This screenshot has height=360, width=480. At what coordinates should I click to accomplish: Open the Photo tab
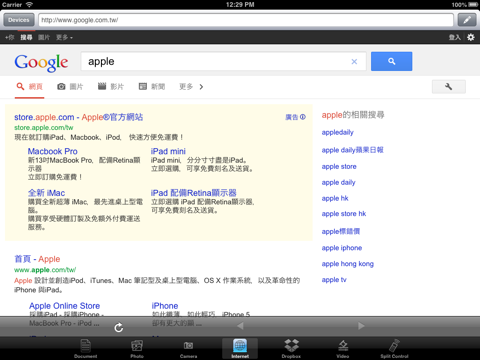tap(137, 348)
